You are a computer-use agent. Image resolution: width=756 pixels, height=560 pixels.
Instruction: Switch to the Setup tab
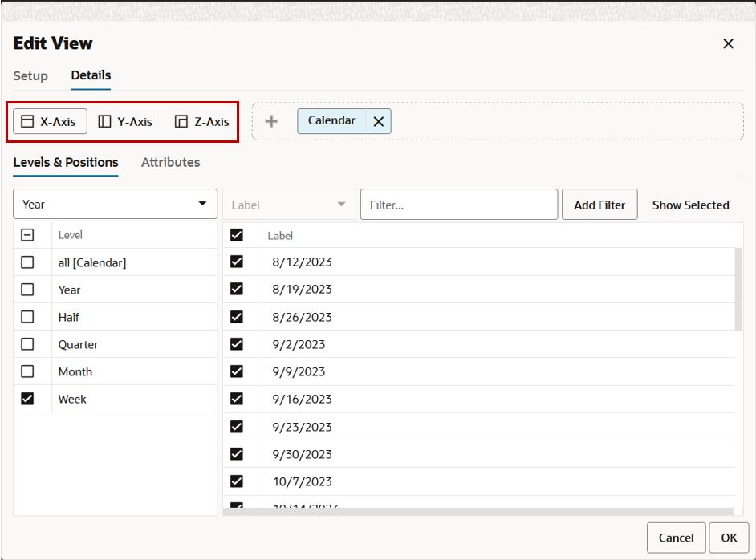tap(30, 75)
